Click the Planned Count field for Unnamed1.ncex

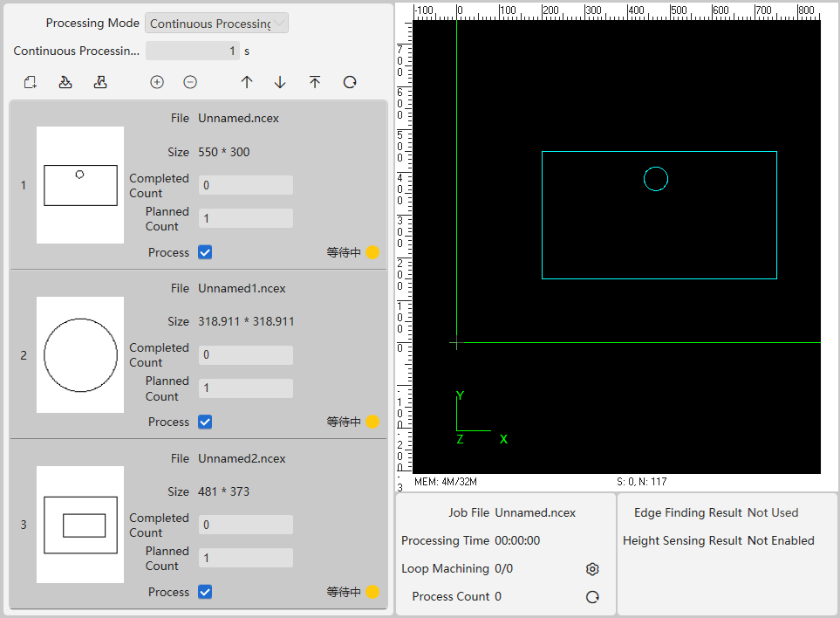246,388
